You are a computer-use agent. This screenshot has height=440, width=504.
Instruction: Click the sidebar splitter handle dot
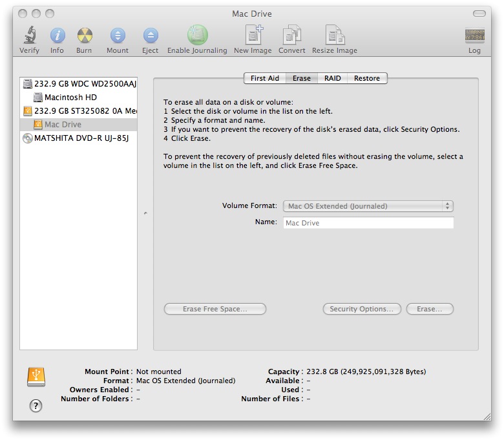[x=145, y=213]
